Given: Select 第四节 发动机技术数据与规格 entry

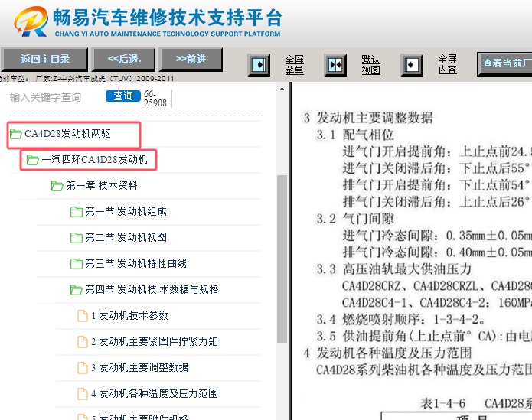Looking at the screenshot, I should click(x=152, y=289).
